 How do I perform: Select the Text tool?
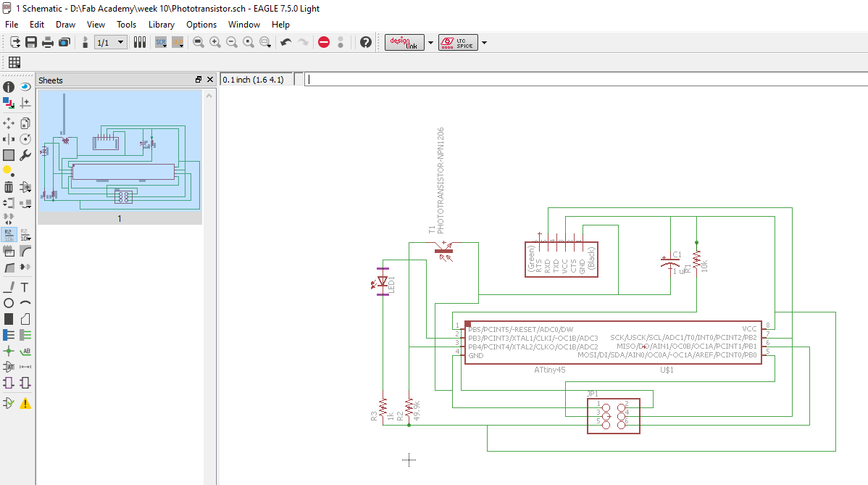(25, 287)
